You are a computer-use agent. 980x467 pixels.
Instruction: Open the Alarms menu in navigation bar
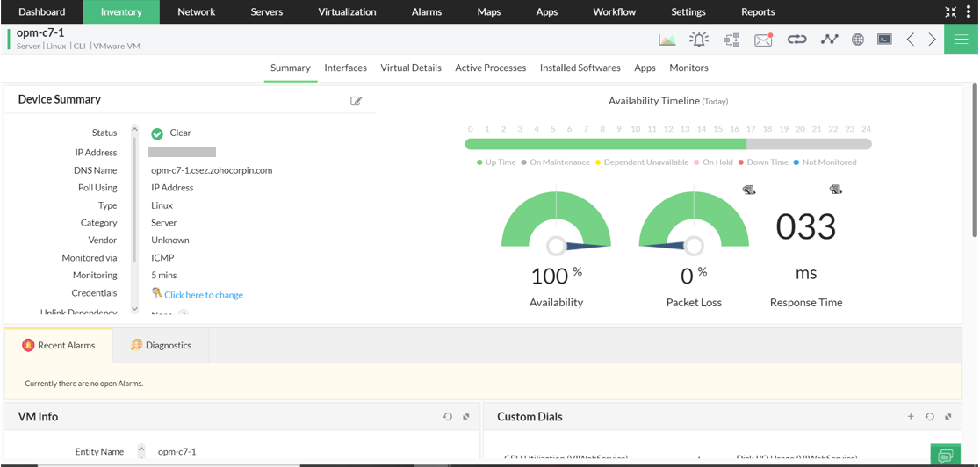coord(427,11)
